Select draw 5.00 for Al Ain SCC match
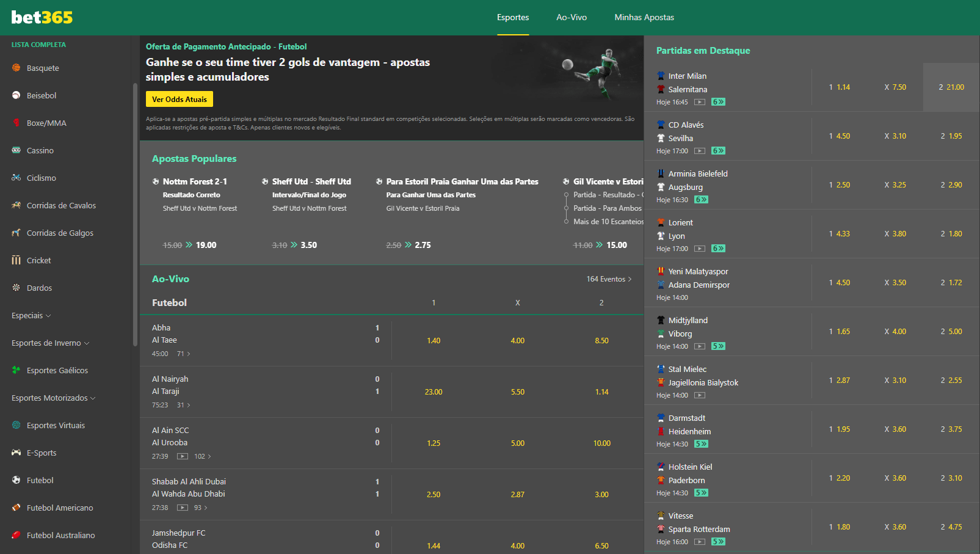The height and width of the screenshot is (554, 980). 518,443
